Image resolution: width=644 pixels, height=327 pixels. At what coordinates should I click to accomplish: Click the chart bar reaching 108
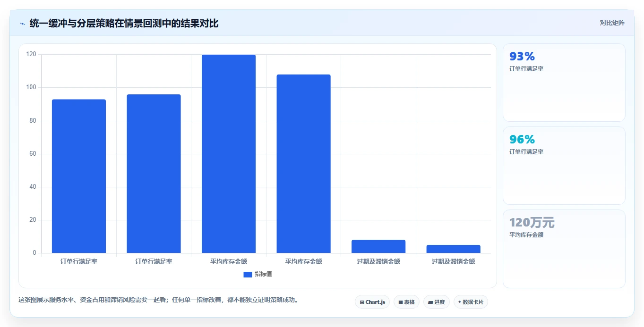click(x=303, y=164)
